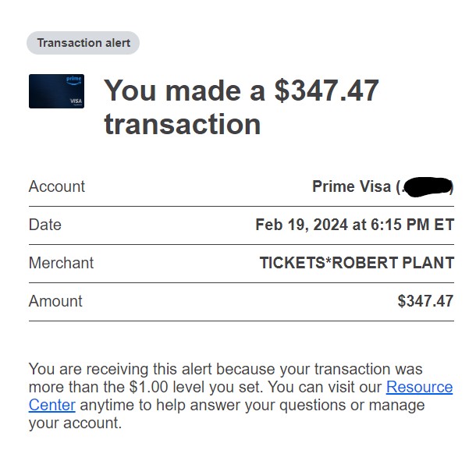Select the Account row label
This screenshot has height=461, width=476.
[x=57, y=186]
